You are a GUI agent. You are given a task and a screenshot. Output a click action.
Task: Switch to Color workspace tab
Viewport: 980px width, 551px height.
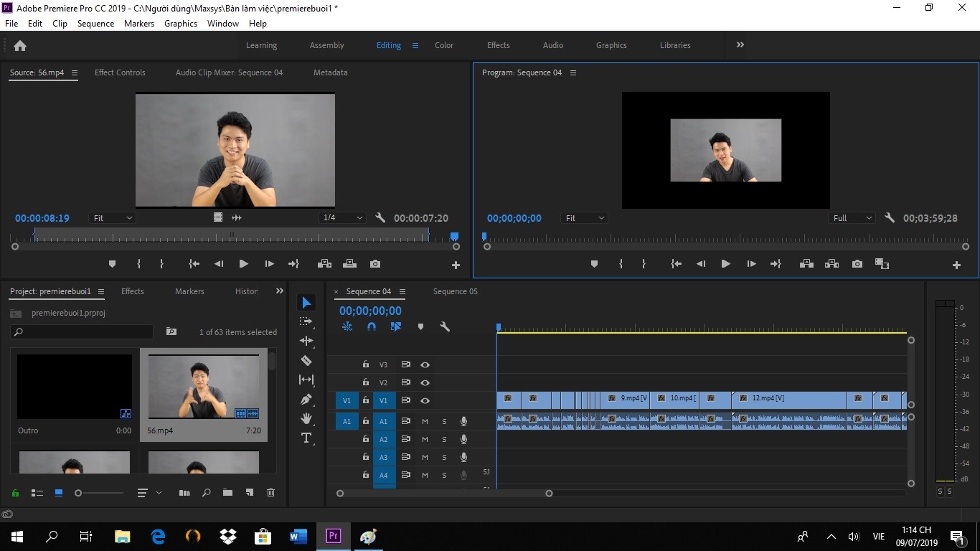[444, 45]
